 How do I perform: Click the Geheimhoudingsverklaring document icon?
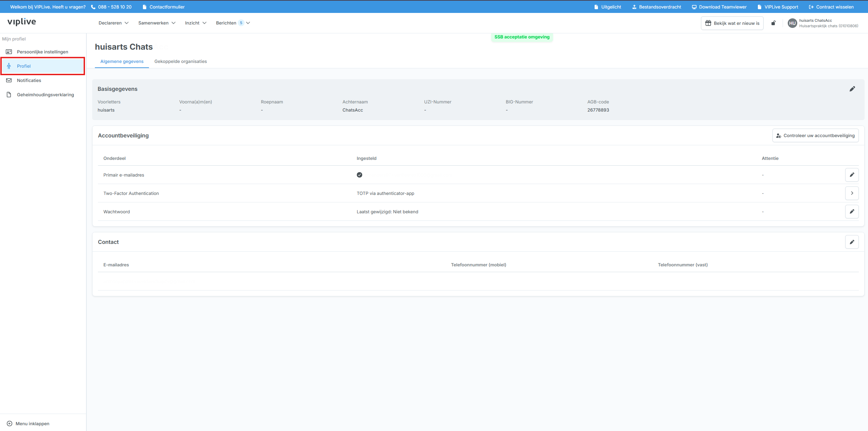(x=9, y=95)
